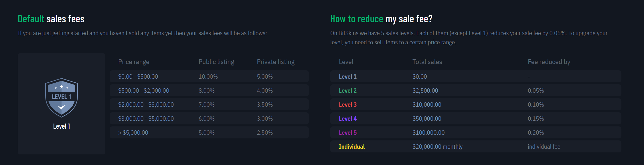Click the Private listing column header
Viewport: 644px width, 165px height.
tap(275, 62)
